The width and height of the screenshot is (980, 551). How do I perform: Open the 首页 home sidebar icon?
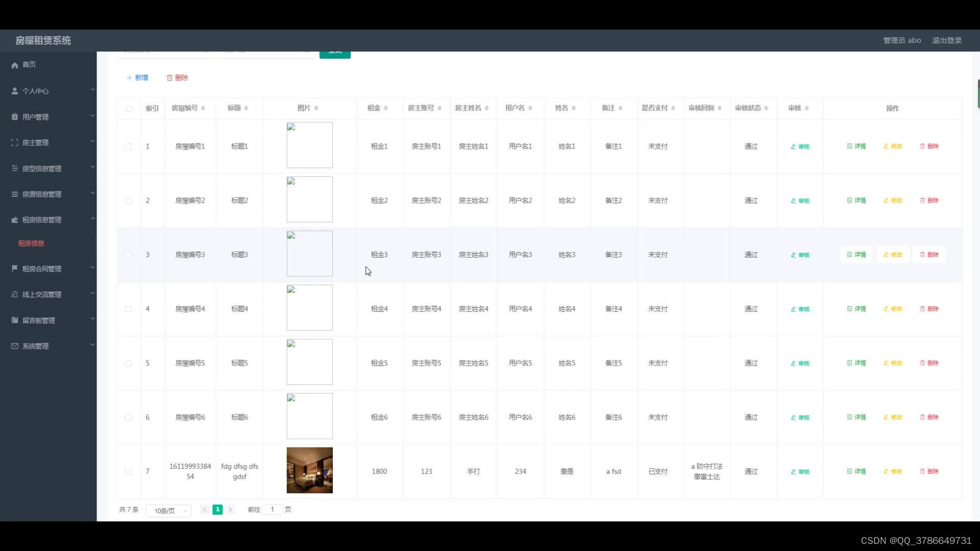tap(15, 65)
